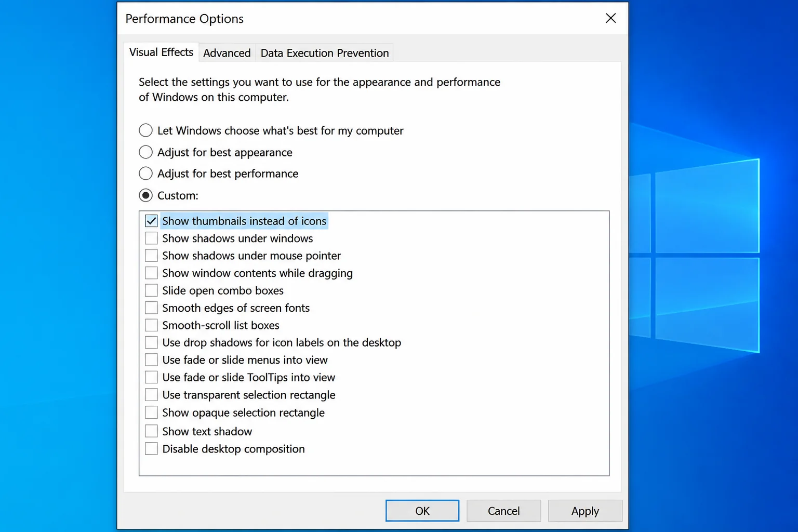Click the Cancel button
This screenshot has height=532, width=798.
click(503, 511)
